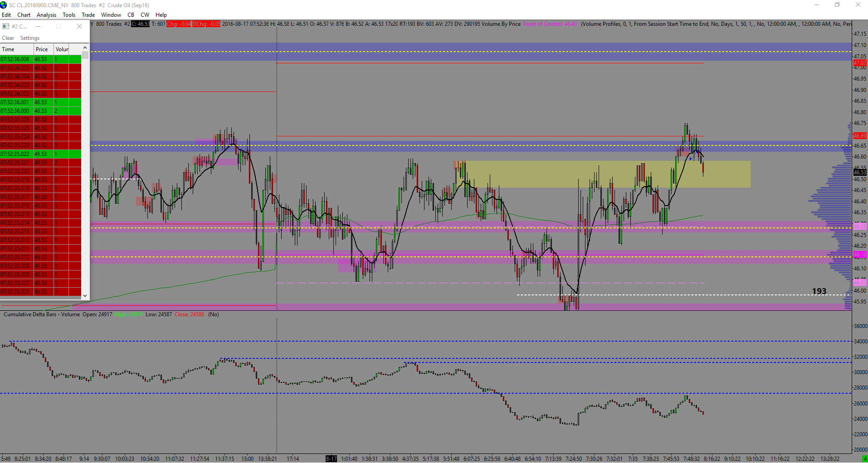The image size is (868, 463).
Task: Click the 26000 delta scale label
Action: pyautogui.click(x=860, y=404)
